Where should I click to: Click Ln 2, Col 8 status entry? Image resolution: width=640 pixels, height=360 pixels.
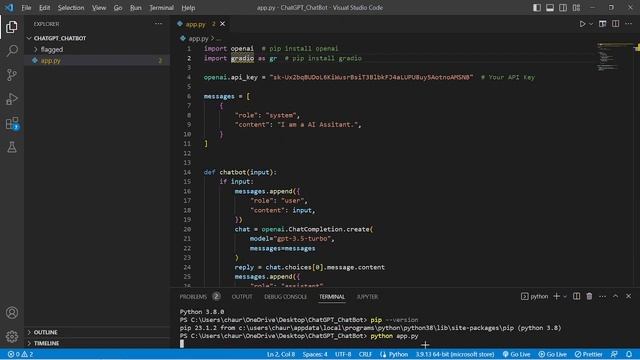point(281,354)
